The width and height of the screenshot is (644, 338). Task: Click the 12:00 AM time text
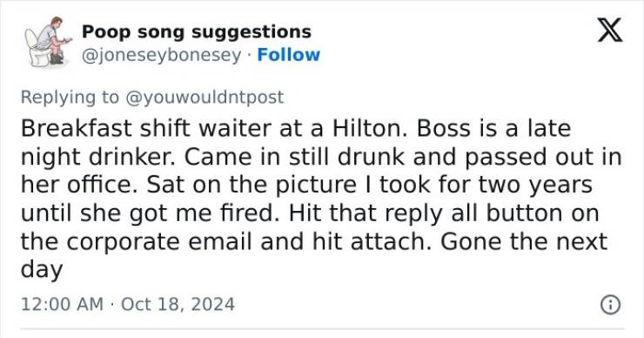[x=62, y=304]
